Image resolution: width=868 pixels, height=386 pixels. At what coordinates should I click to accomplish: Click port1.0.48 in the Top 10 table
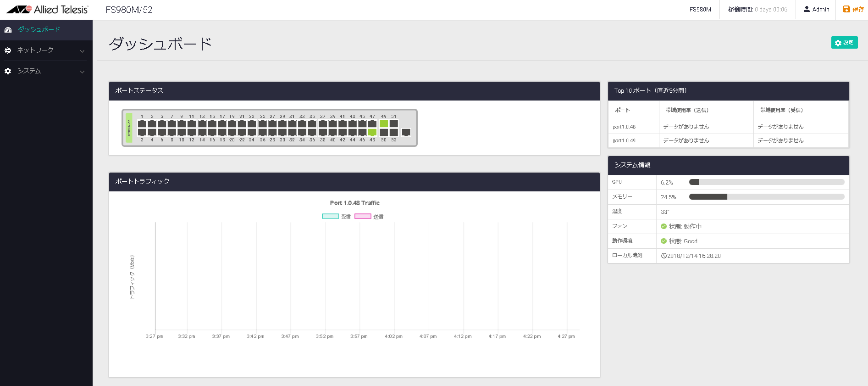[x=624, y=127]
